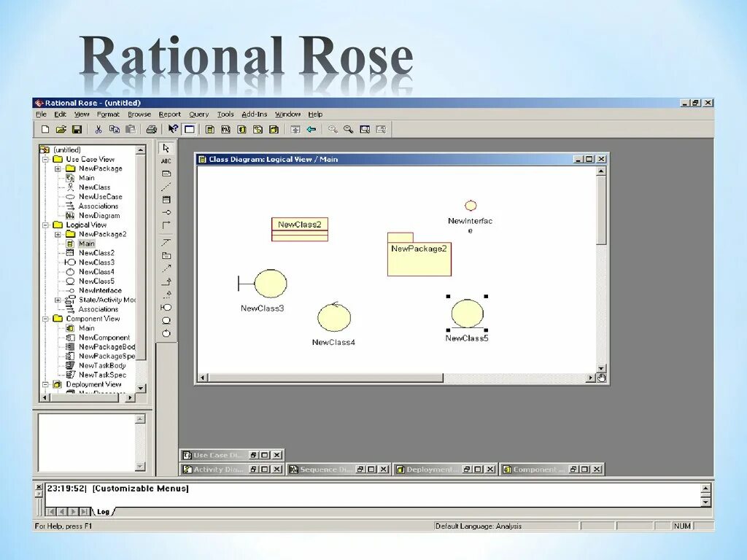Click the Print toolbar icon
The width and height of the screenshot is (747, 560).
[x=152, y=129]
